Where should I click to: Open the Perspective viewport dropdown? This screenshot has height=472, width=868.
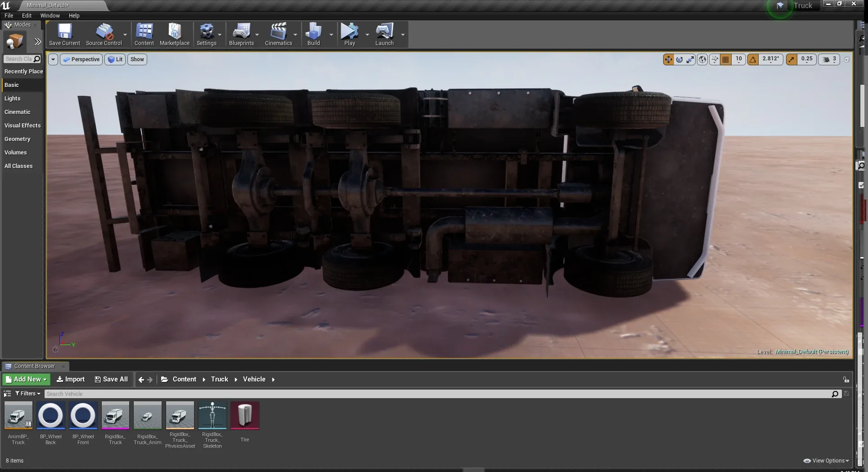[81, 59]
